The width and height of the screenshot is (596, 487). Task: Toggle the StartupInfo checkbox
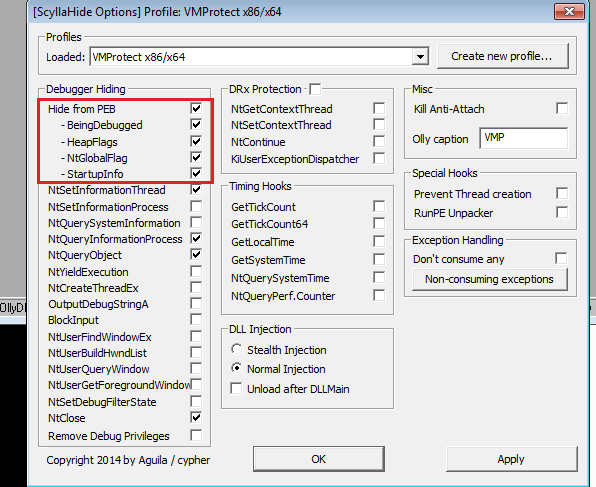[196, 174]
